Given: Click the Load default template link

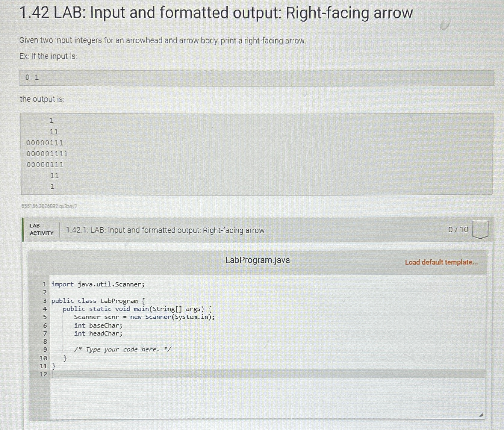Looking at the screenshot, I should [442, 262].
